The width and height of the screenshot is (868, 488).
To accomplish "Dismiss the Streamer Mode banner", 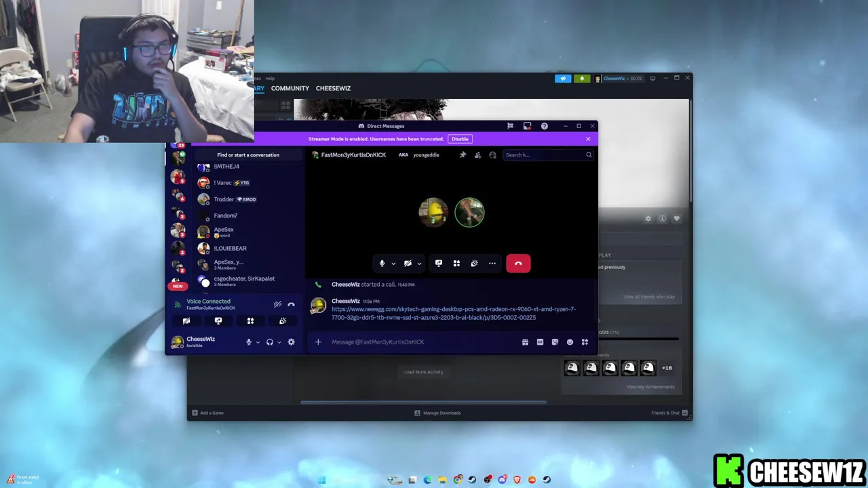I will (x=588, y=139).
